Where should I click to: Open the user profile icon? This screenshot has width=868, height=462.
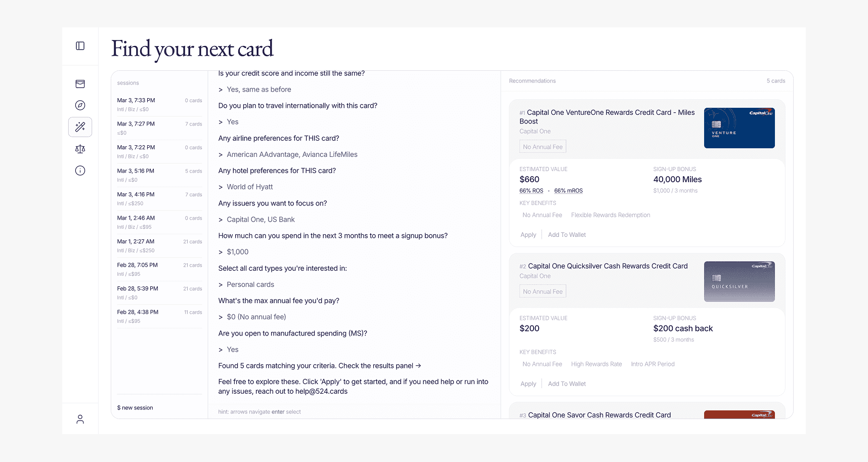[x=80, y=419]
